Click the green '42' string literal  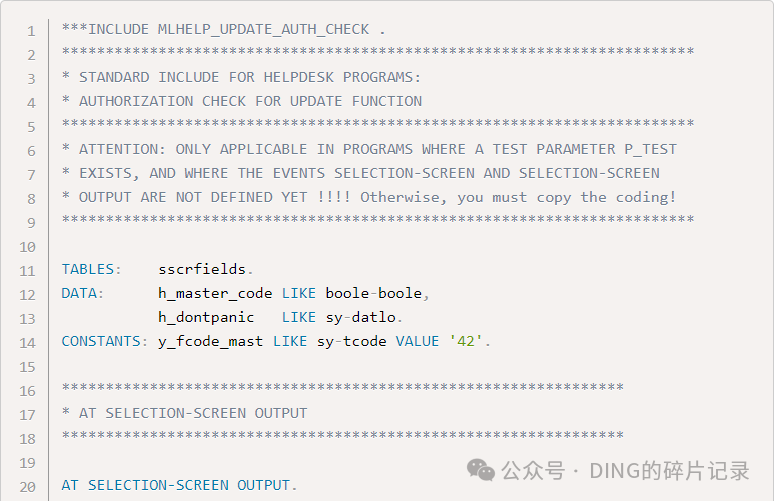465,342
